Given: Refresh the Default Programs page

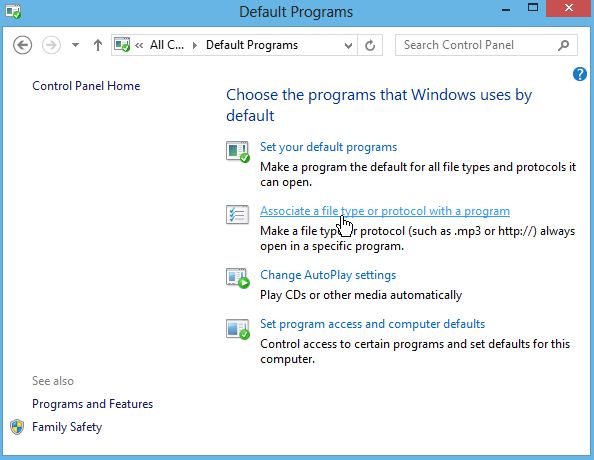Looking at the screenshot, I should pos(370,45).
